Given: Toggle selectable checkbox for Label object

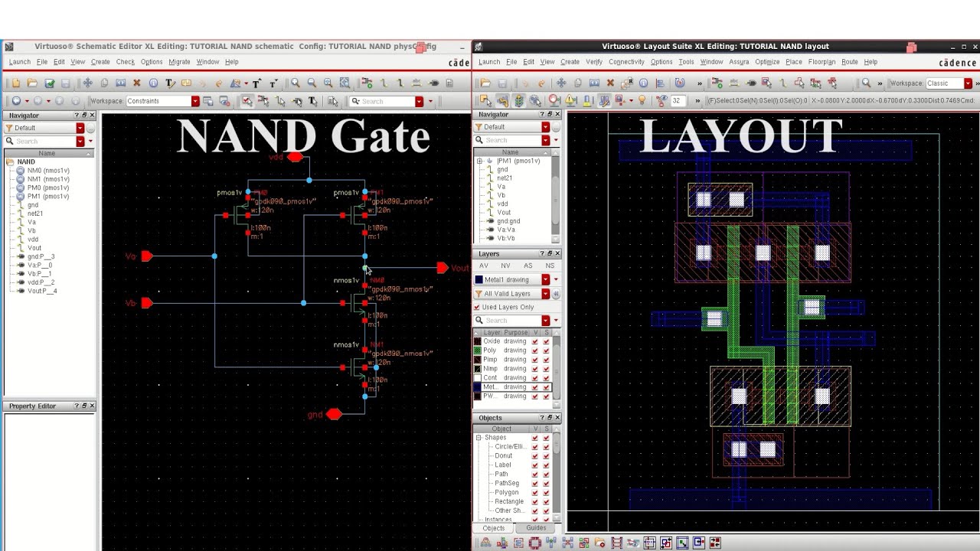Looking at the screenshot, I should tap(546, 465).
